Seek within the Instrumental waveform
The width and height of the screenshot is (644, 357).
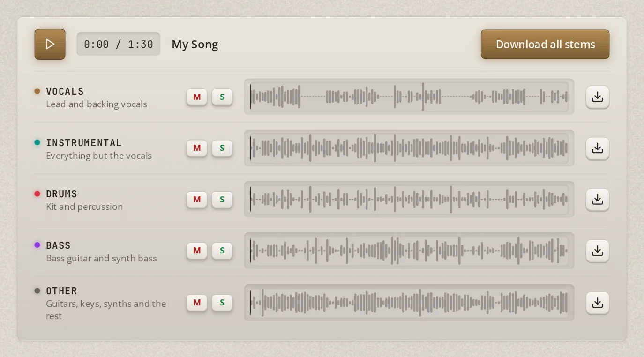click(x=409, y=148)
